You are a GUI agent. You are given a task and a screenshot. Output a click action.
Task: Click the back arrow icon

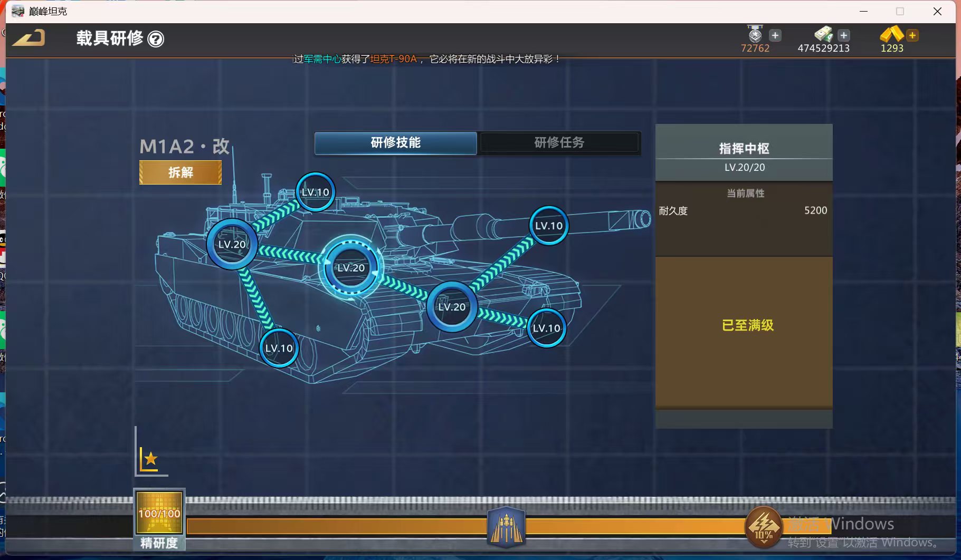tap(29, 38)
